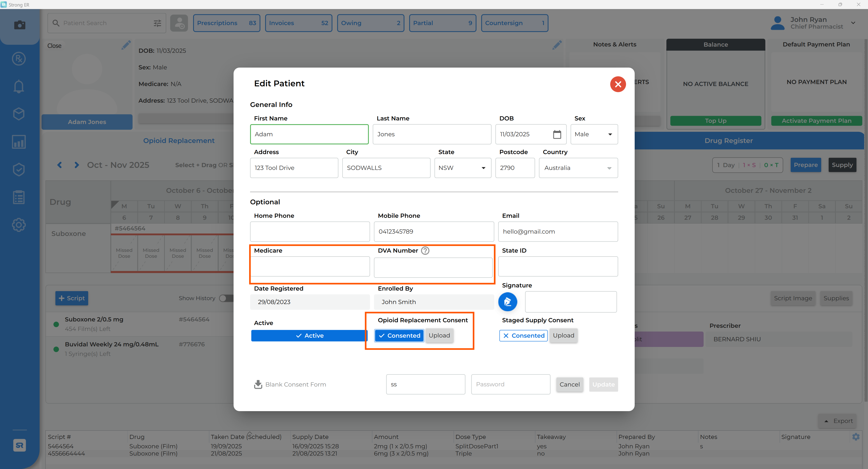Open the patient search filter icon

[x=157, y=23]
